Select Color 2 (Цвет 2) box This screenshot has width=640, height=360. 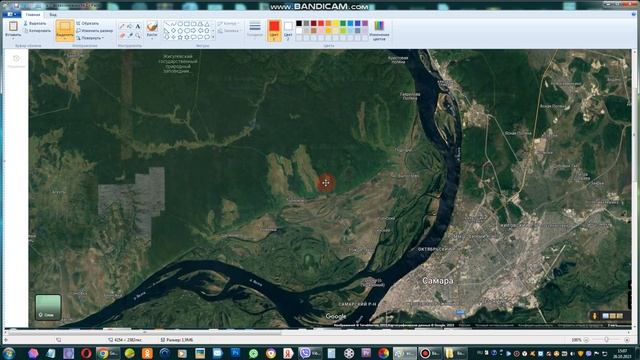click(x=288, y=30)
